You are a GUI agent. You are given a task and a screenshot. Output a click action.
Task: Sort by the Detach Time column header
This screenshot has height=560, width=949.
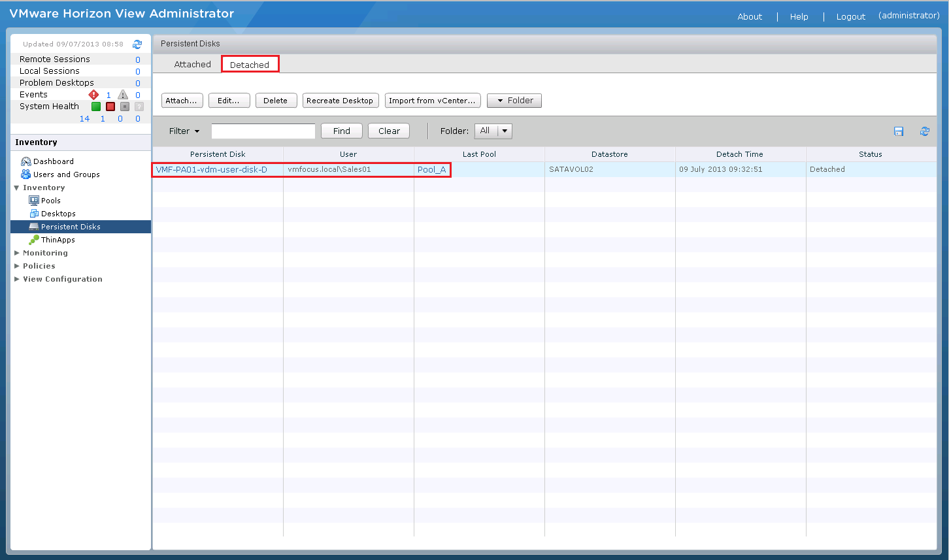click(740, 154)
